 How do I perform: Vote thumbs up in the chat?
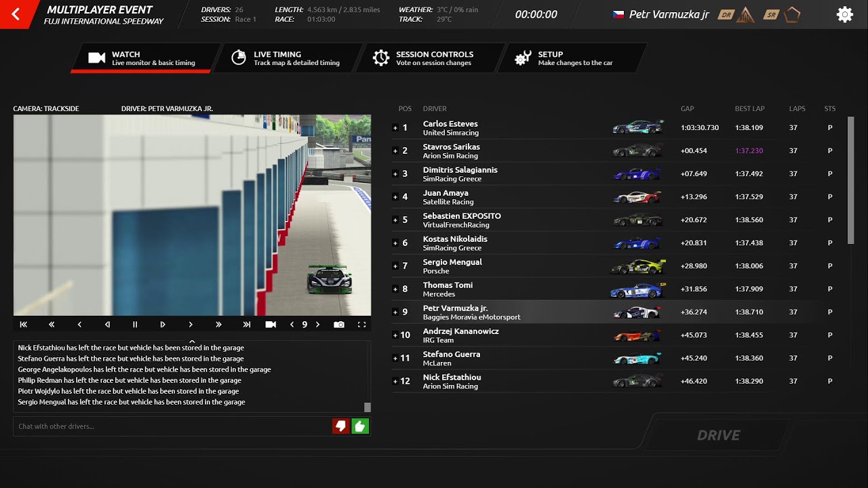[360, 426]
